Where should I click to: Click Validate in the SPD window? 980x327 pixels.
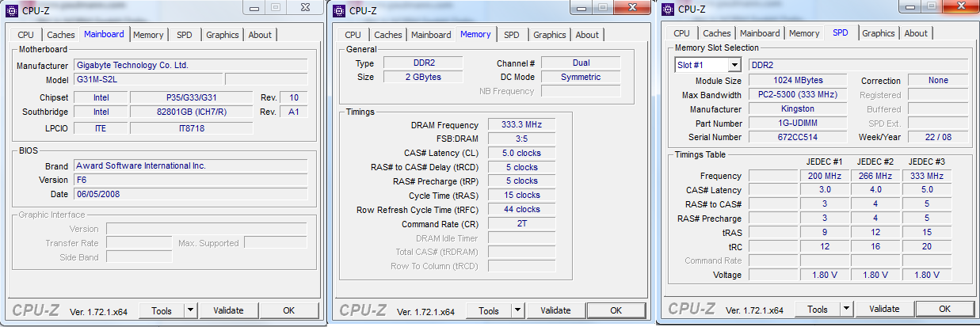pos(885,309)
